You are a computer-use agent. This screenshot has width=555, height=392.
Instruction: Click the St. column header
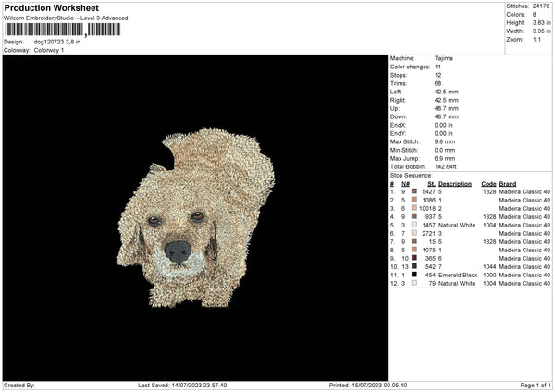[x=431, y=183]
